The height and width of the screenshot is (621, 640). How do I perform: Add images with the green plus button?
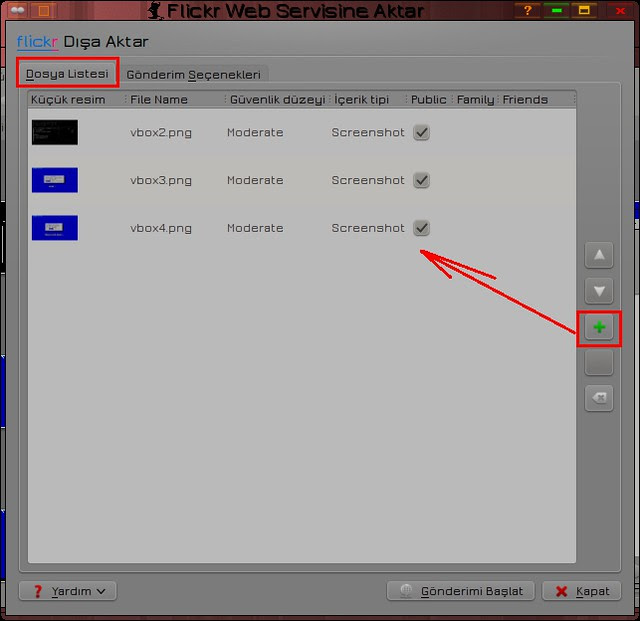[599, 327]
